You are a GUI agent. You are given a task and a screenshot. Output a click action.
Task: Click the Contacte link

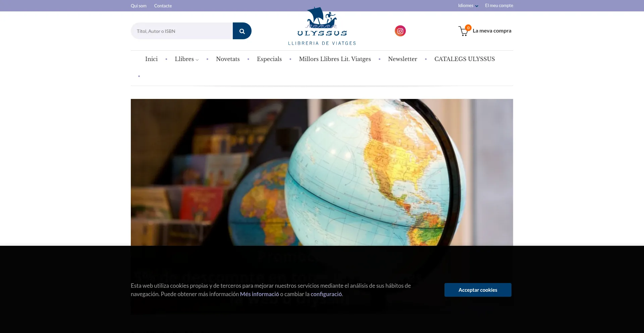coord(163,6)
